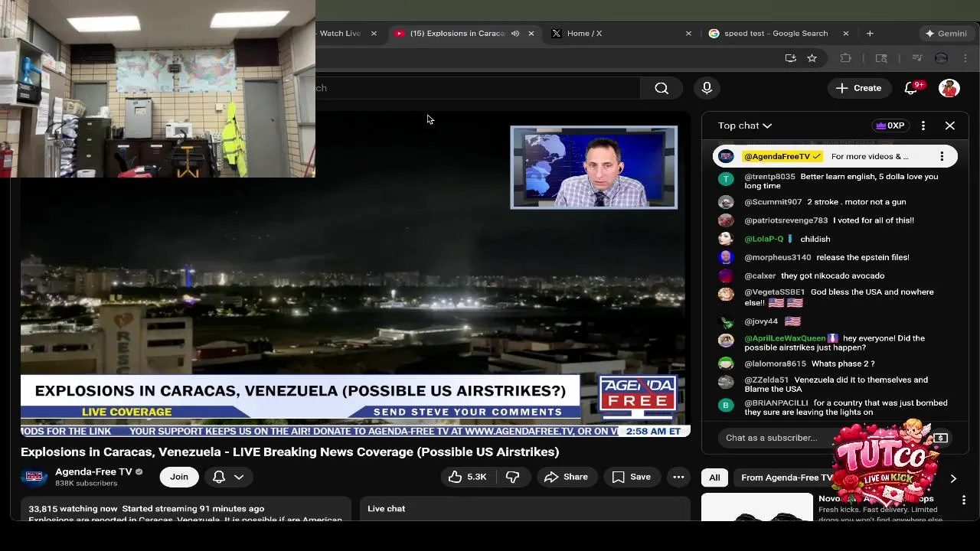
Task: Click the @morpheus3140 chat username
Action: (x=778, y=257)
